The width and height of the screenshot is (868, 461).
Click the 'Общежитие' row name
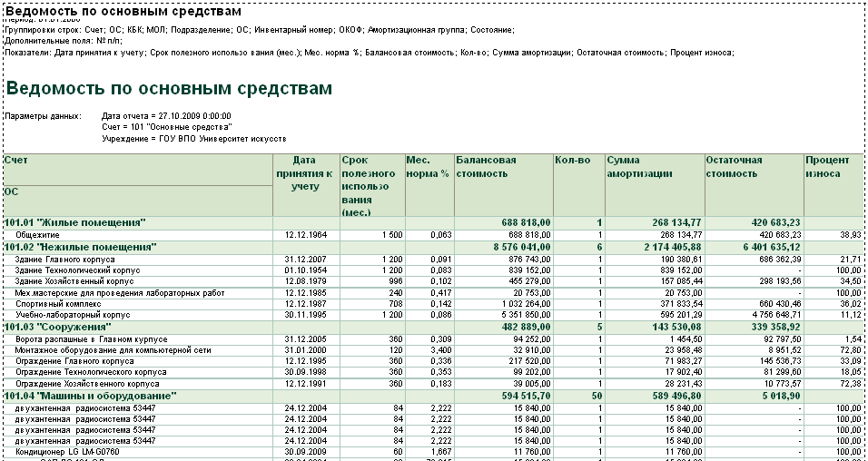(x=37, y=235)
